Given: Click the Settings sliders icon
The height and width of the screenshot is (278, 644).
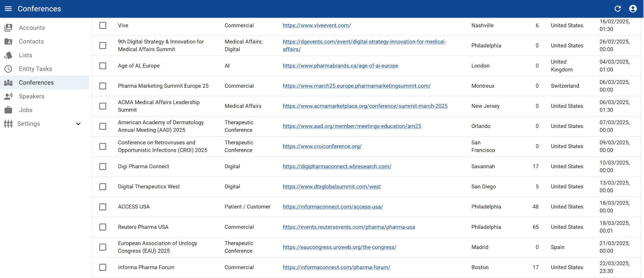Looking at the screenshot, I should click(x=8, y=124).
